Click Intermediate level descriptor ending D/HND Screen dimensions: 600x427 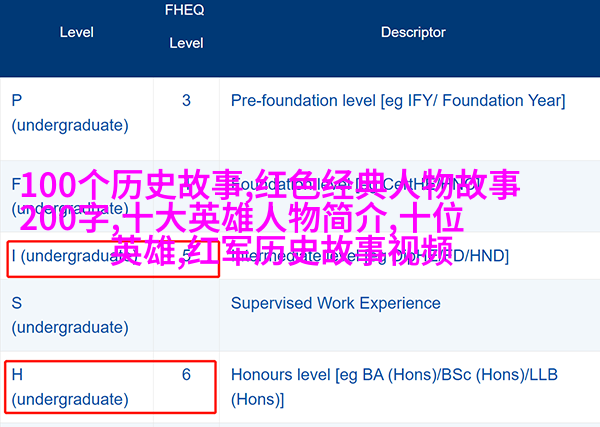click(x=370, y=256)
